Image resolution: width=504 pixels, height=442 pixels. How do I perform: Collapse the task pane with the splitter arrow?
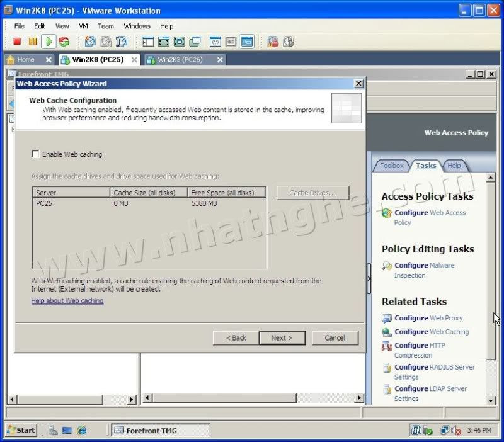(x=369, y=278)
